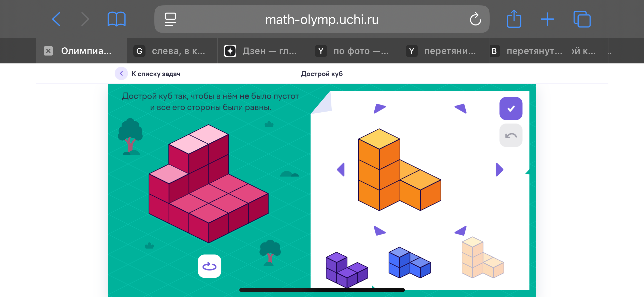Click the upper-left purple rotation arrow
The image size is (644, 298).
pos(379,108)
